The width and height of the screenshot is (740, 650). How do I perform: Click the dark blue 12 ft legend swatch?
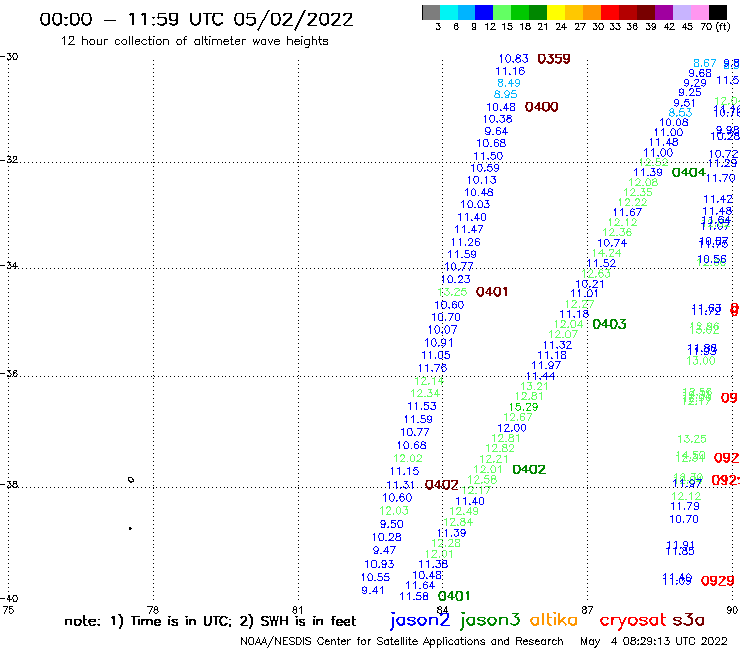(484, 12)
